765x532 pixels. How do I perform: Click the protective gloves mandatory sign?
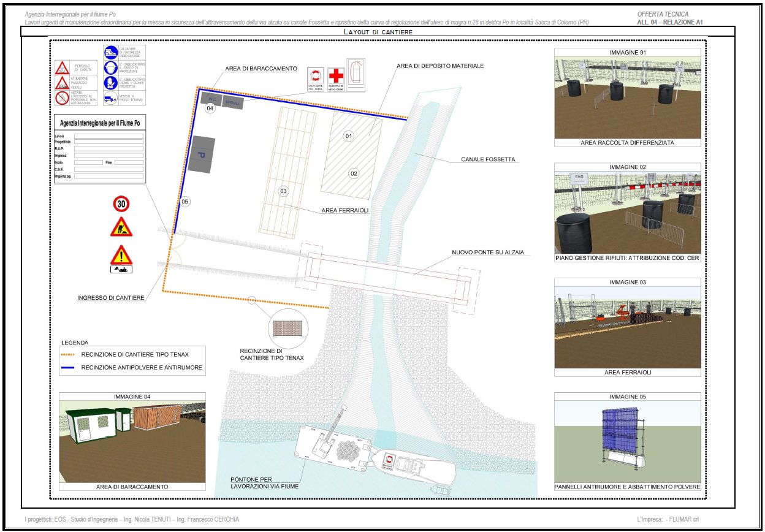coord(111,83)
